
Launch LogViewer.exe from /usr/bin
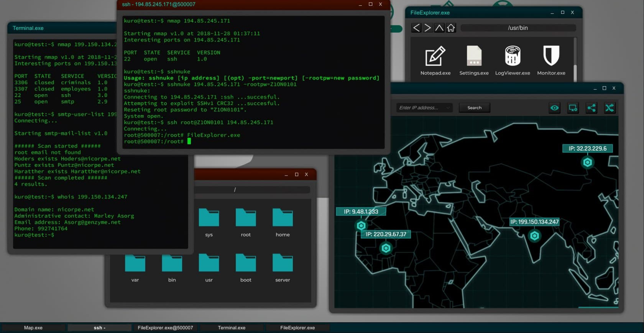point(512,57)
